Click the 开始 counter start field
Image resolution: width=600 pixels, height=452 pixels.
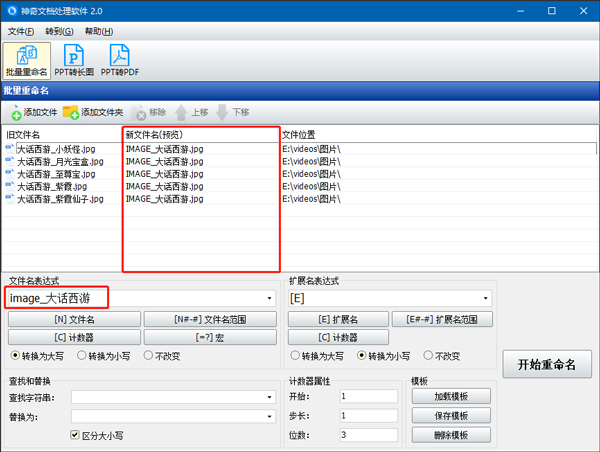368,396
